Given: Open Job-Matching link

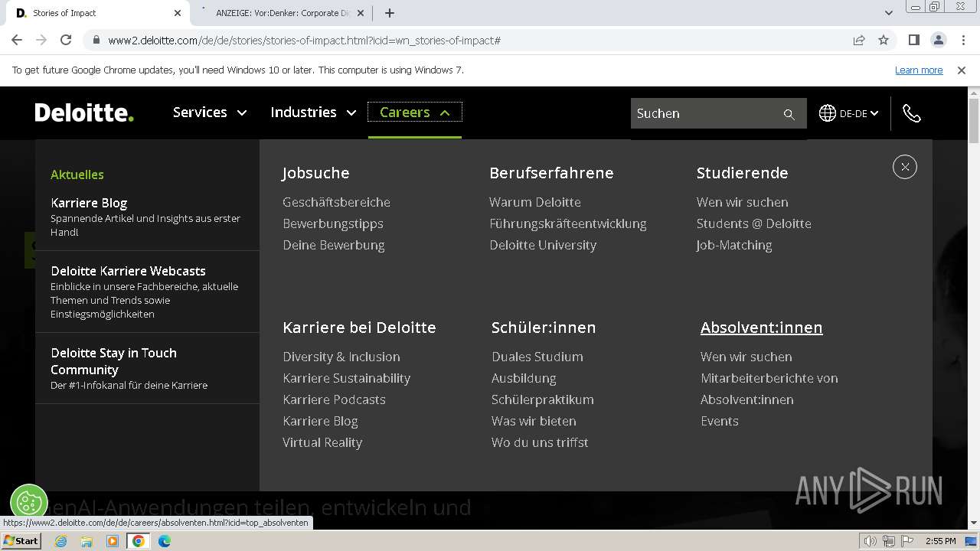Looking at the screenshot, I should pos(734,245).
